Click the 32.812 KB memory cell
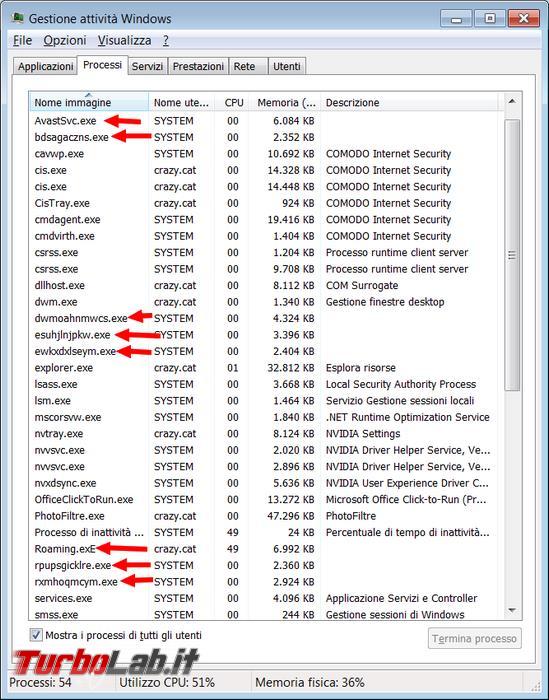 click(291, 368)
